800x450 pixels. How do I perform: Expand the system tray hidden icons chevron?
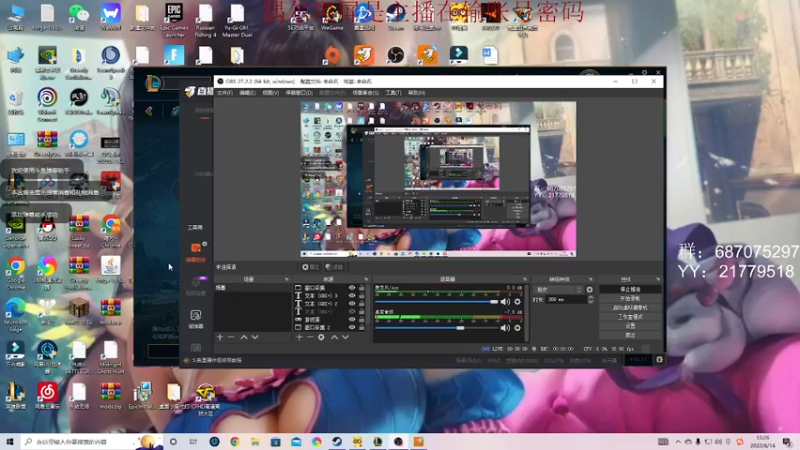tap(678, 442)
